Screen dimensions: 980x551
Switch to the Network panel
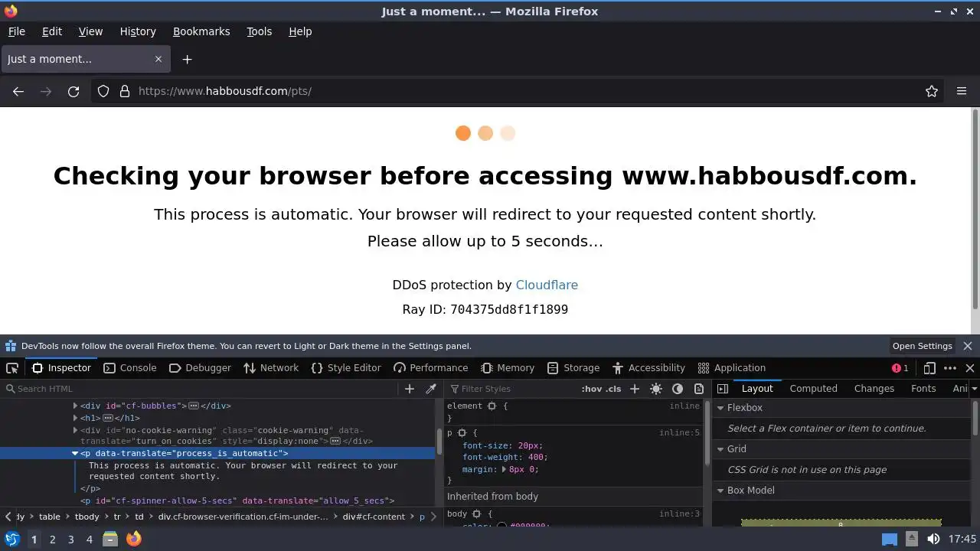pyautogui.click(x=271, y=368)
